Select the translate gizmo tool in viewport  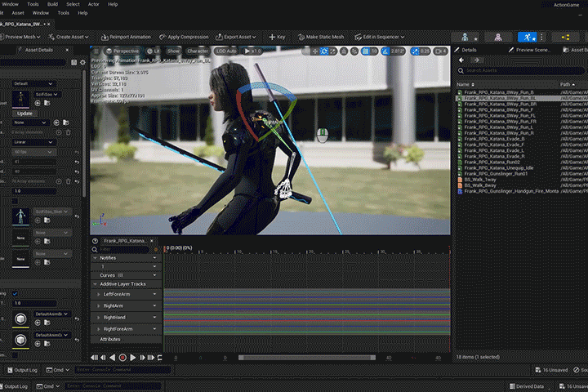[315, 51]
